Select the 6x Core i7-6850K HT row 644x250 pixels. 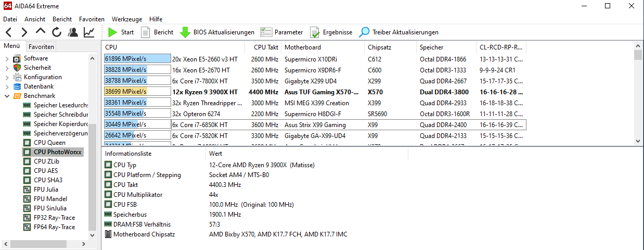click(x=315, y=125)
